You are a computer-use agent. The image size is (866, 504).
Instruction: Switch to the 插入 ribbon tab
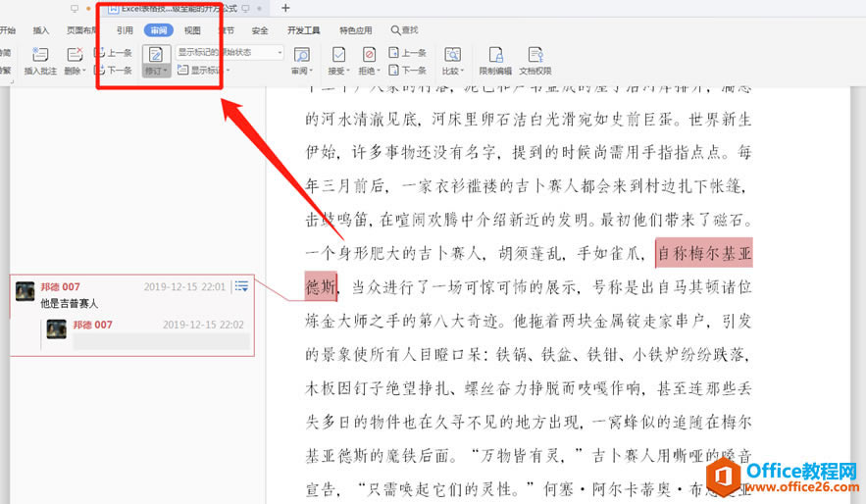tap(41, 30)
